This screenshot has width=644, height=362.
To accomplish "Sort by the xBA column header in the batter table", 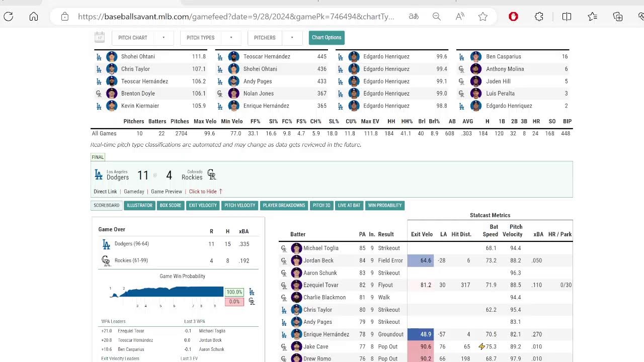I will point(538,234).
